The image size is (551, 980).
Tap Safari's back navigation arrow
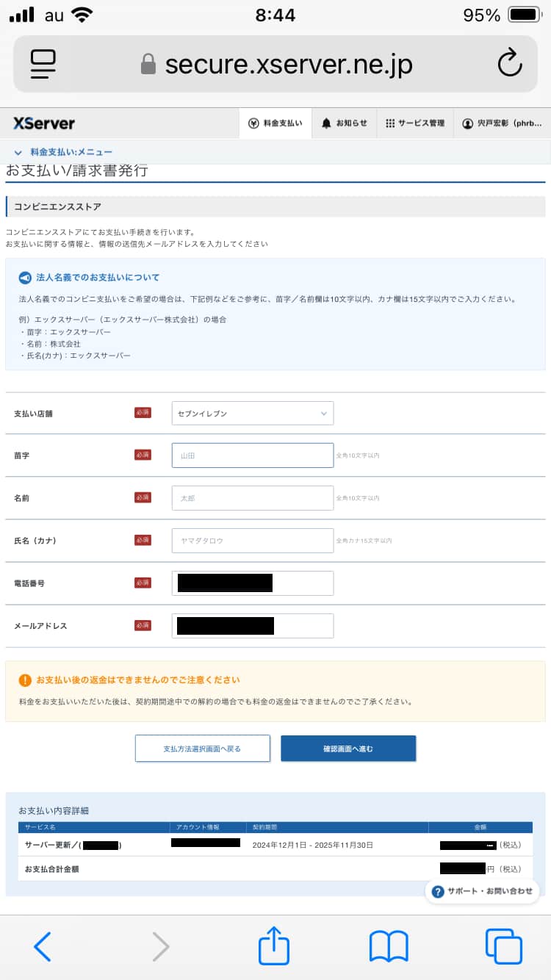pos(42,947)
